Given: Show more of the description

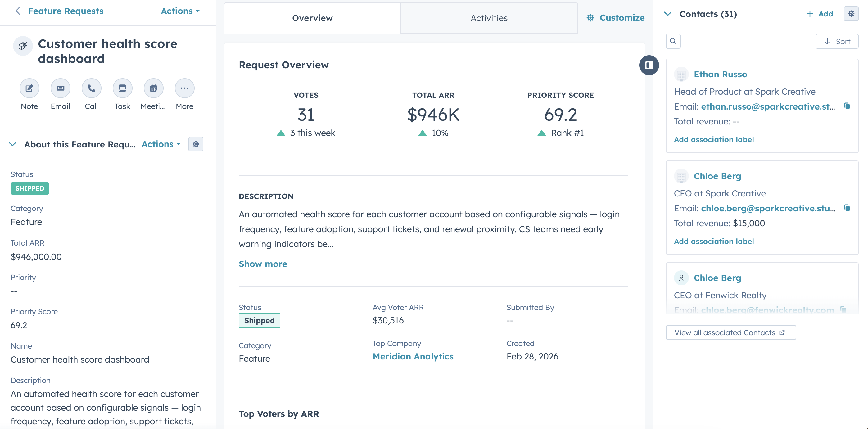Looking at the screenshot, I should coord(263,264).
